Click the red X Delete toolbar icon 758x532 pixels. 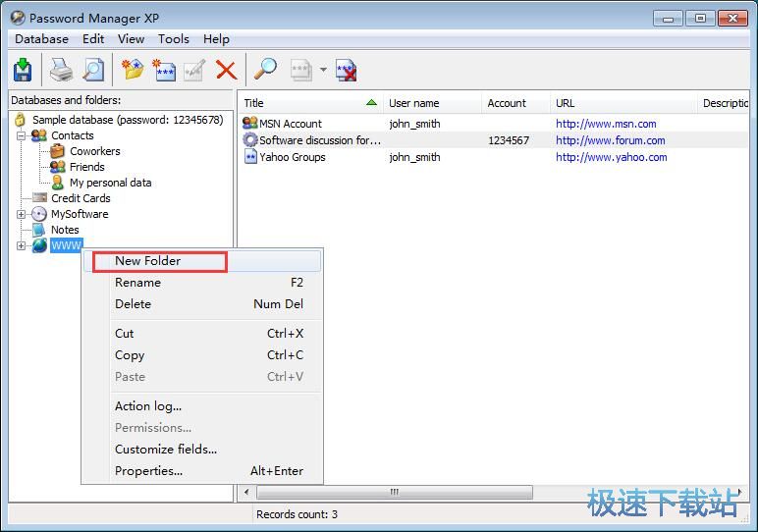pos(227,70)
